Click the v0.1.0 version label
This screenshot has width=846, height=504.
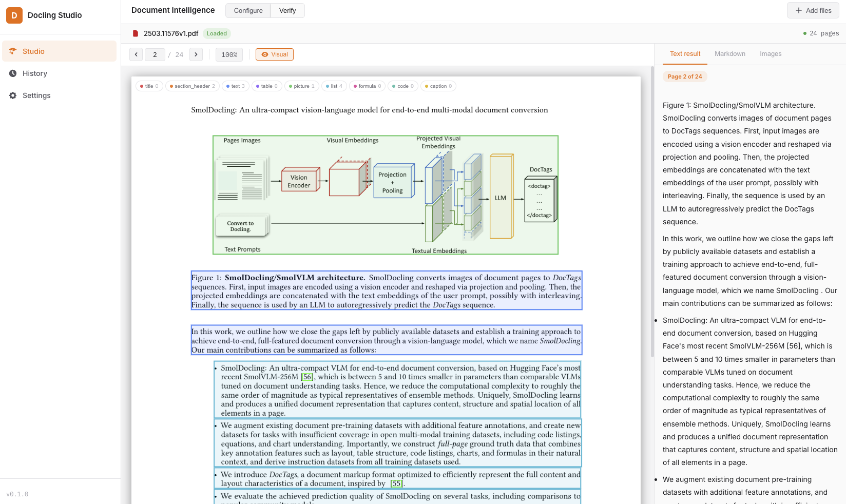[17, 494]
